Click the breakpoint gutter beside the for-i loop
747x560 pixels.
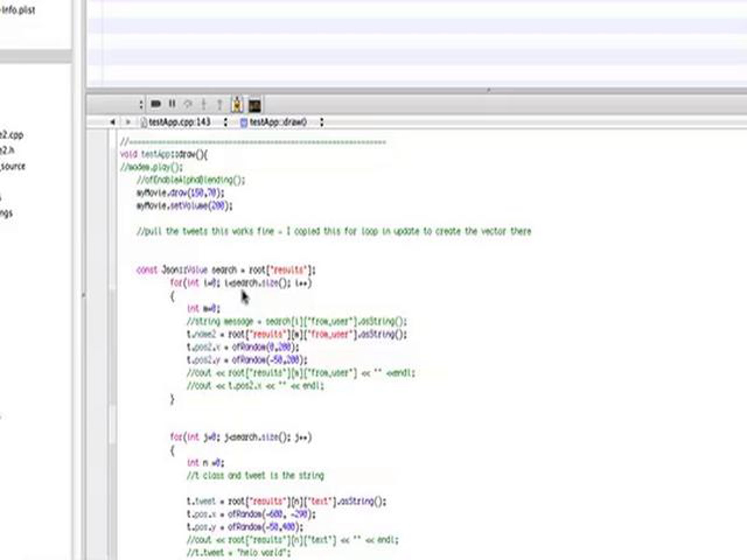(x=97, y=283)
